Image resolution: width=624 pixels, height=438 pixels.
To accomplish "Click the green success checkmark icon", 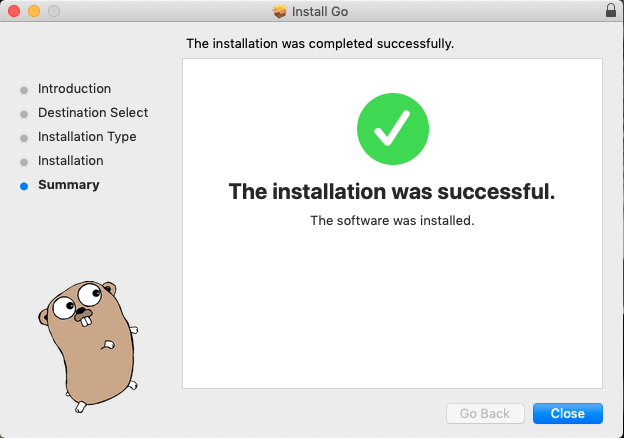I will [392, 129].
